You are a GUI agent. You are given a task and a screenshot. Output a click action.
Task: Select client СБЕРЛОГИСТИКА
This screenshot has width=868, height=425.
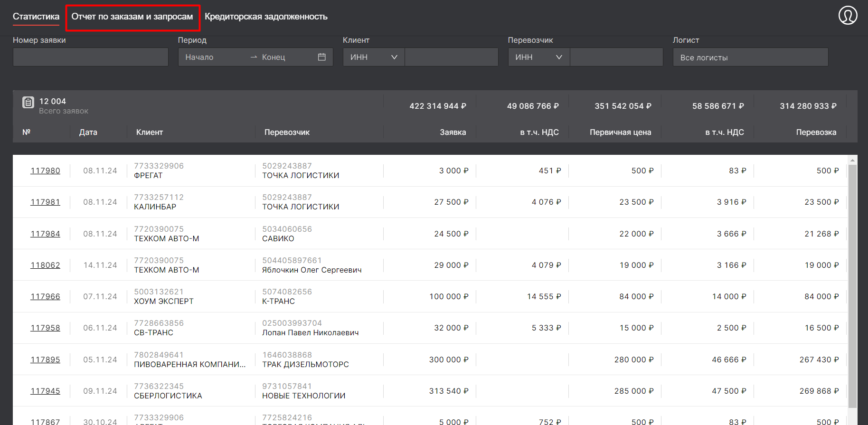click(x=168, y=396)
